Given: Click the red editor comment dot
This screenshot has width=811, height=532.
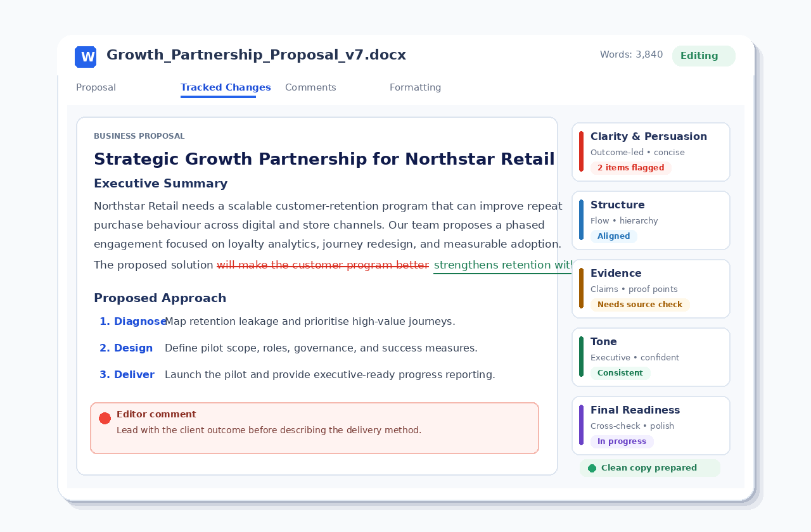Looking at the screenshot, I should pos(105,419).
